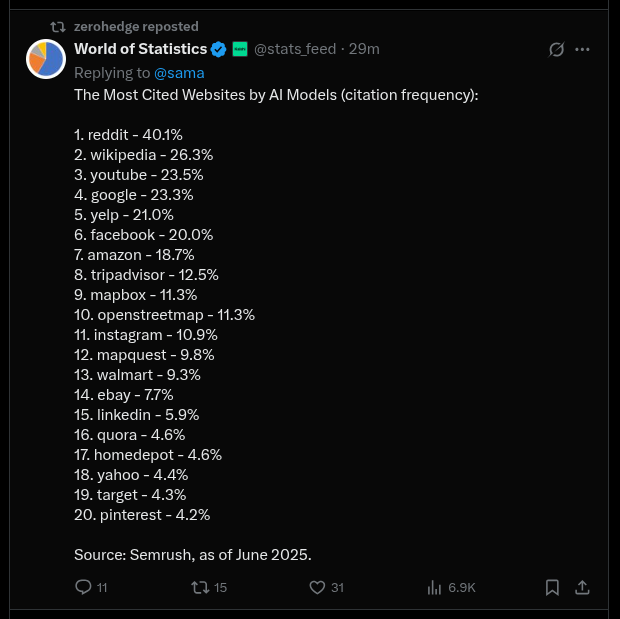620x619 pixels.
Task: Like the tweet with the heart icon
Action: coord(318,587)
